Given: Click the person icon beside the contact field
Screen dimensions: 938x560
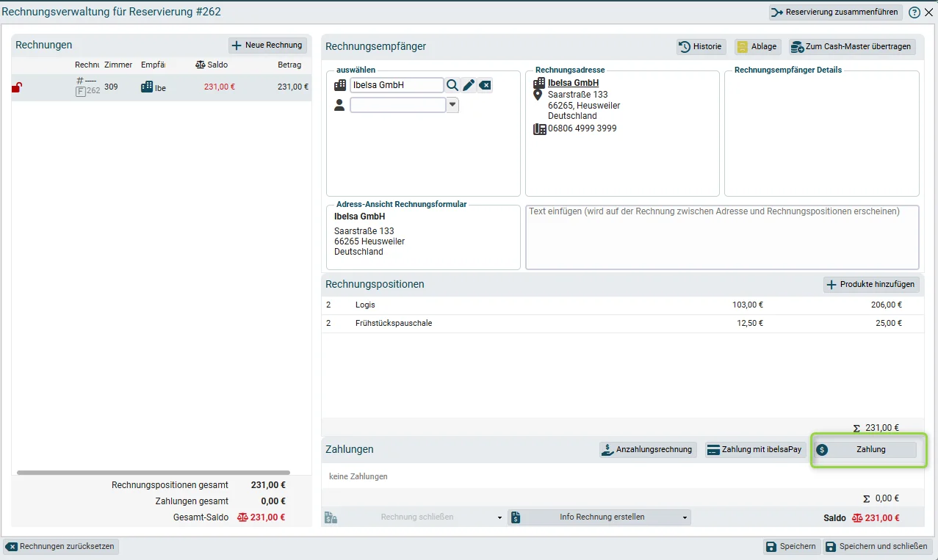Looking at the screenshot, I should coord(339,106).
